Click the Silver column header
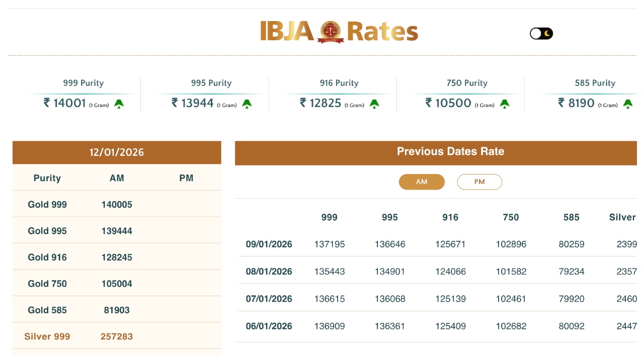The width and height of the screenshot is (644, 362). click(622, 217)
